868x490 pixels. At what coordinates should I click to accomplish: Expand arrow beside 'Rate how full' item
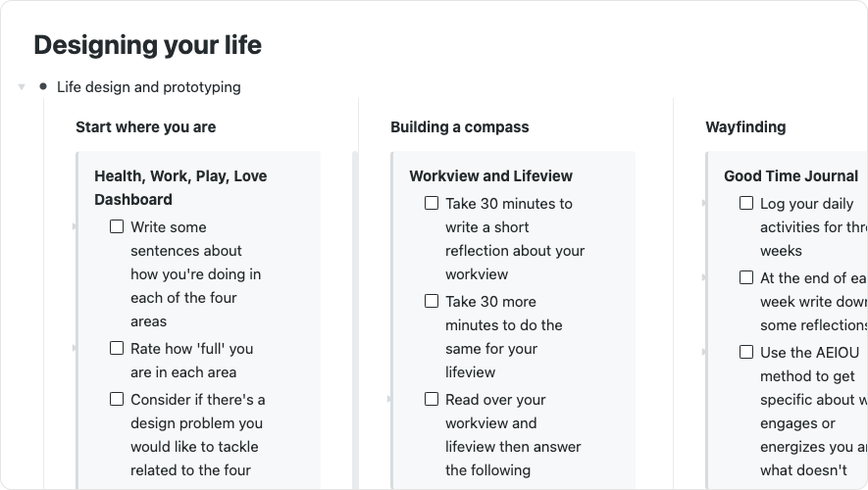click(75, 348)
